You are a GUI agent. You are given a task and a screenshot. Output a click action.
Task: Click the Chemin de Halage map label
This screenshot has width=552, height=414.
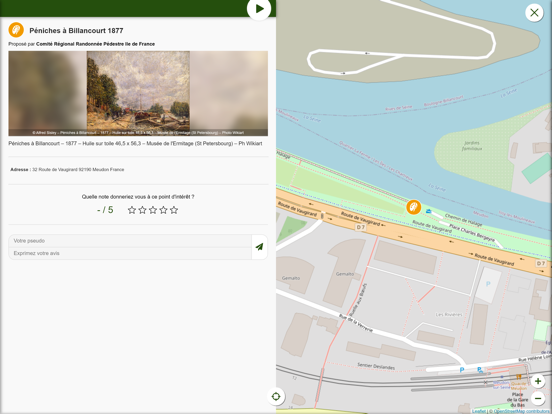463,220
